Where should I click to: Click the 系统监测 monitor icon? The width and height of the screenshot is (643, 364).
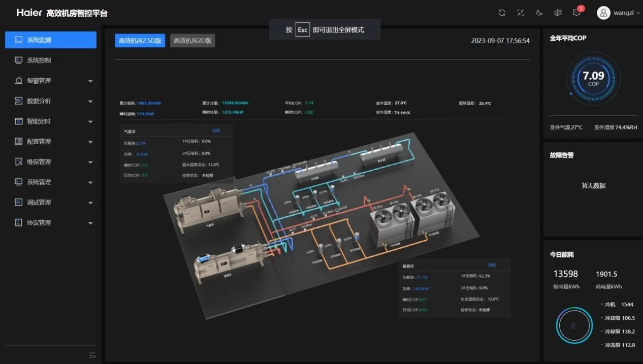click(18, 40)
